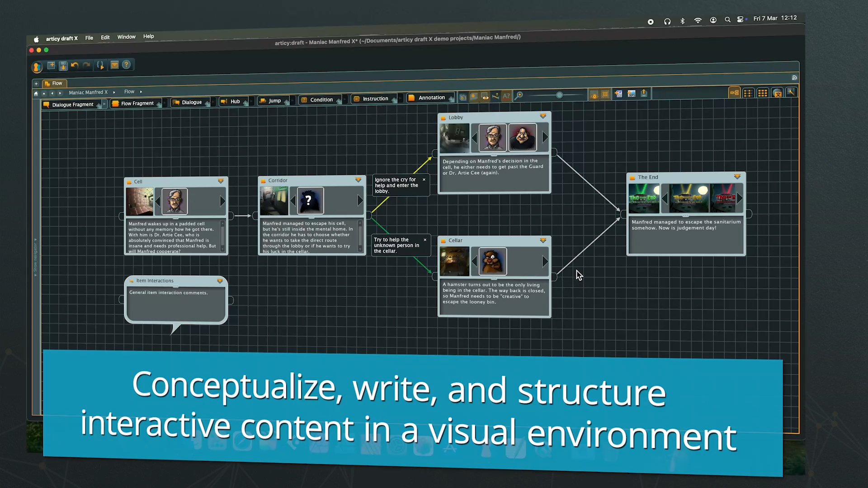This screenshot has width=868, height=488.
Task: Select the hamster thumbnail in the Cellar node
Action: coord(493,261)
